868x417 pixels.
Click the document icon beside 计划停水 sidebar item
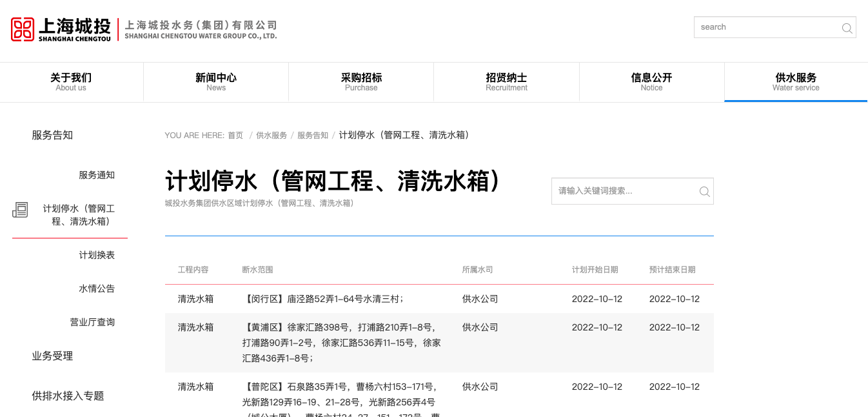point(21,210)
